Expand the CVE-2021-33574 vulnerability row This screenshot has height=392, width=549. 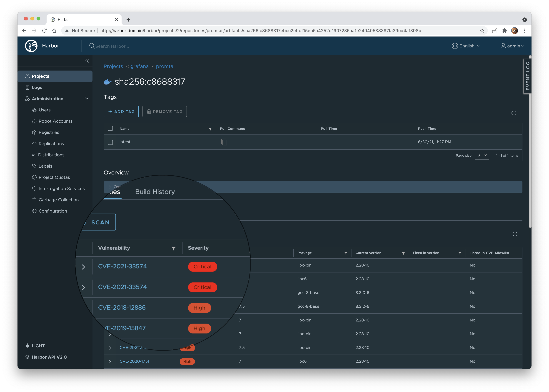click(x=84, y=267)
